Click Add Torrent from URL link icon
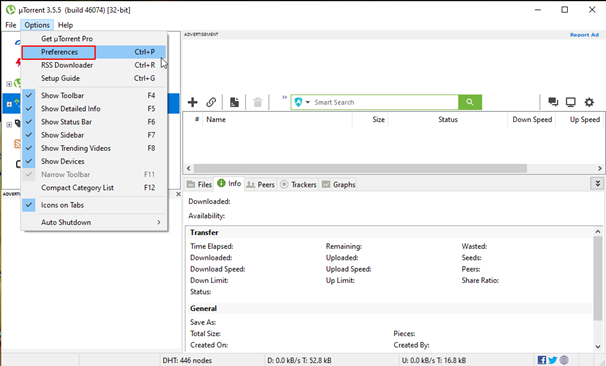 211,102
